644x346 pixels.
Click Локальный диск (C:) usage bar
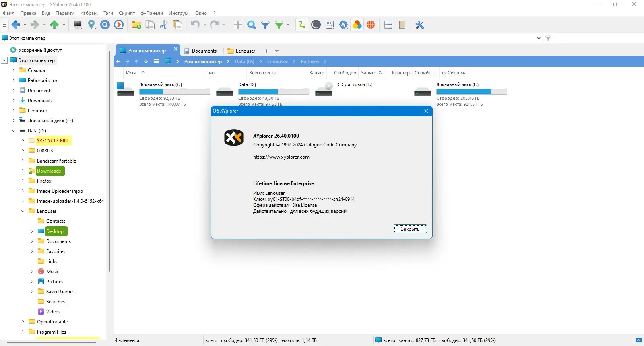pos(175,92)
